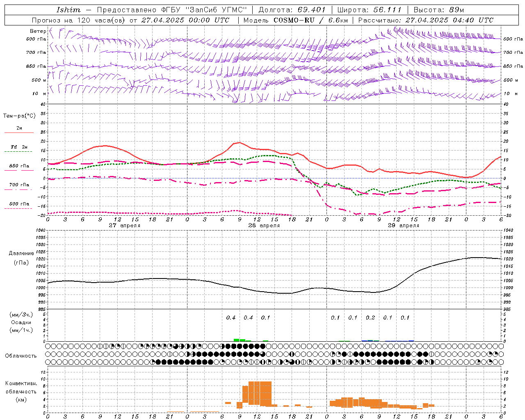
Task: Click the "(гПа)" unit under Давление
Action: (21, 263)
